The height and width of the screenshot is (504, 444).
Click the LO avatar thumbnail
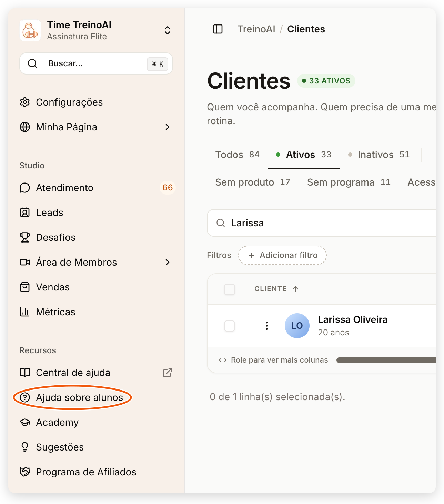pyautogui.click(x=297, y=326)
